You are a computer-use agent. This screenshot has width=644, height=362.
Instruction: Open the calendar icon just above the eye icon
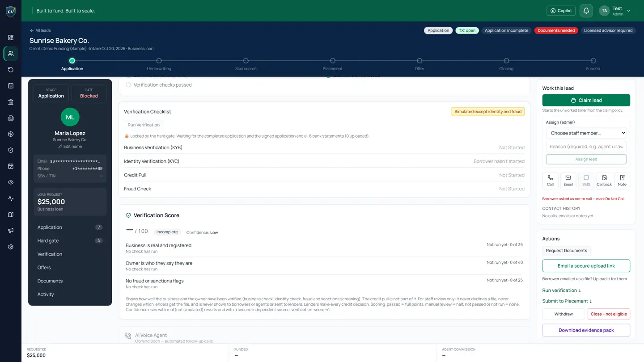pyautogui.click(x=11, y=166)
